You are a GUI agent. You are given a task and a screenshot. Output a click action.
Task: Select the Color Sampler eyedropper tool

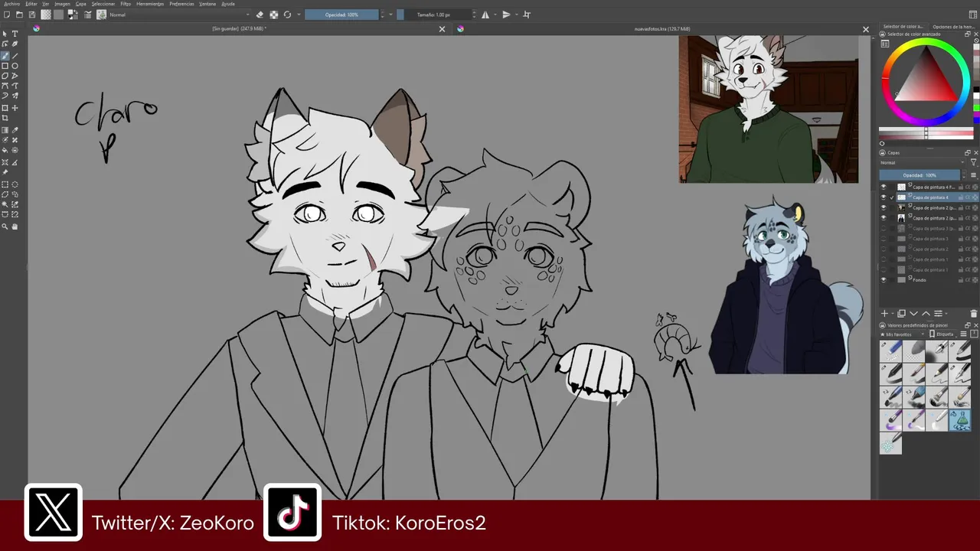click(15, 129)
